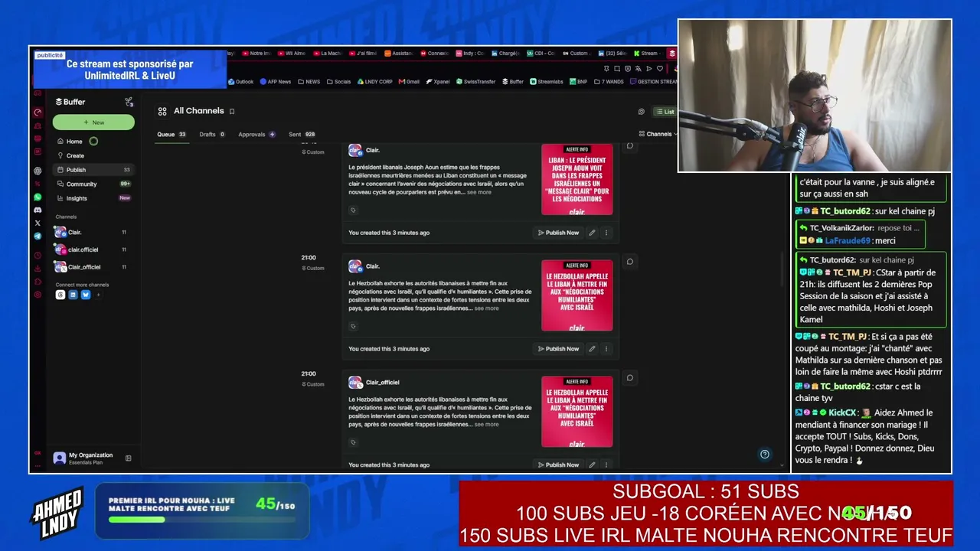Add a tag to the Clair. Hezbollah post
This screenshot has height=551, width=980.
pos(353,327)
